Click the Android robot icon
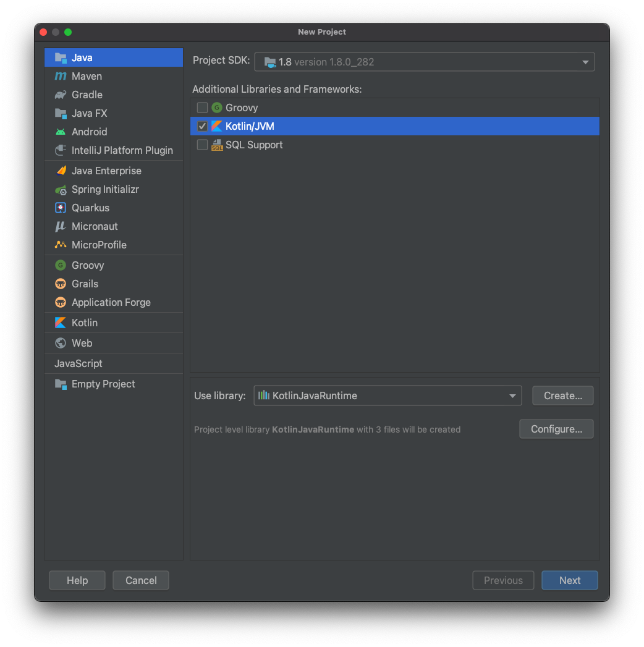 click(61, 132)
